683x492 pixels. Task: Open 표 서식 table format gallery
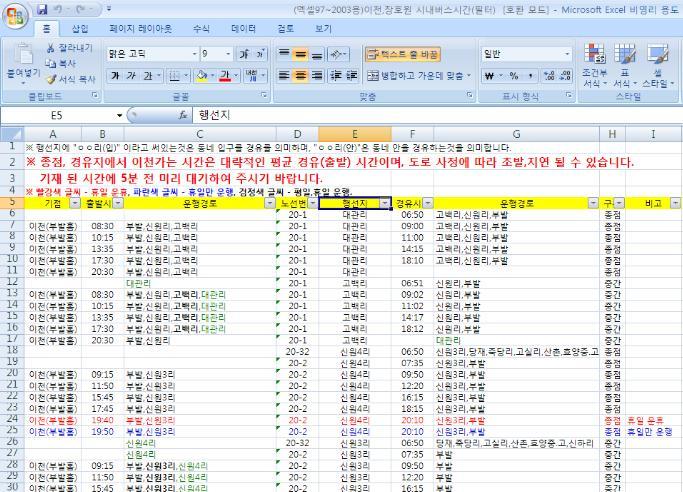coord(625,65)
